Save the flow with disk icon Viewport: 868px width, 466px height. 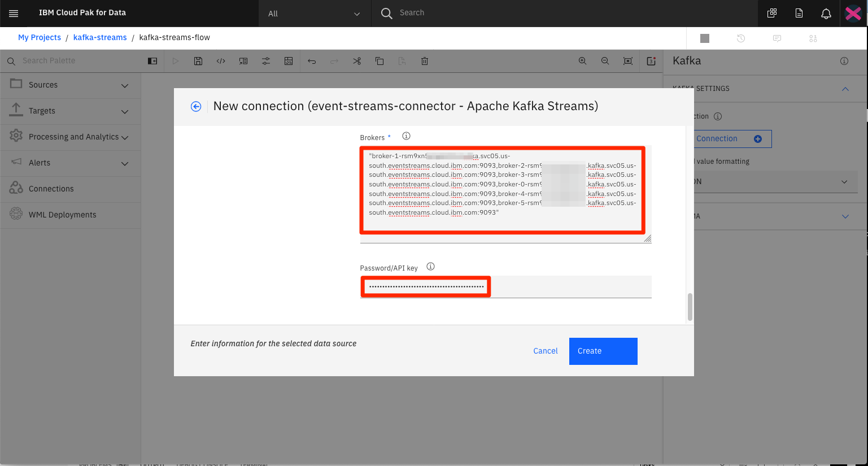tap(198, 61)
